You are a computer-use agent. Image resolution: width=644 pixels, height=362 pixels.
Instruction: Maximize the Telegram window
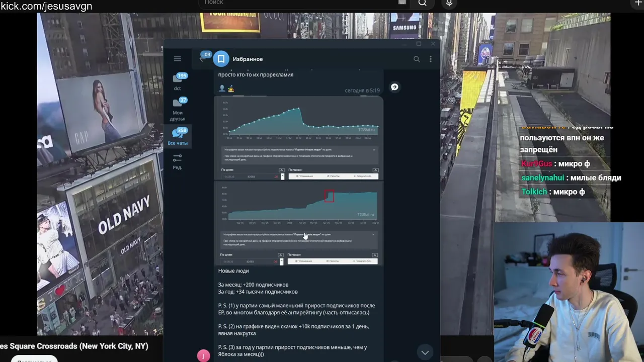click(419, 44)
